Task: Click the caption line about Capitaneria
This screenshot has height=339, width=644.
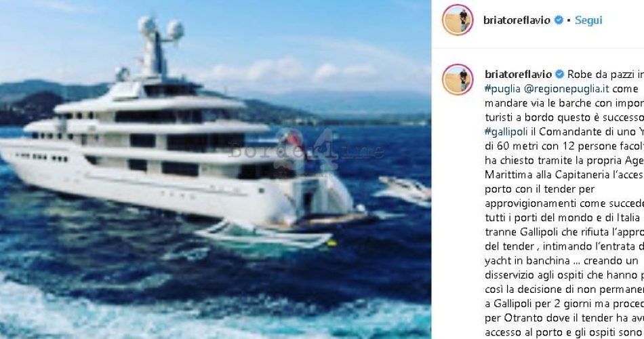Action: click(x=564, y=175)
